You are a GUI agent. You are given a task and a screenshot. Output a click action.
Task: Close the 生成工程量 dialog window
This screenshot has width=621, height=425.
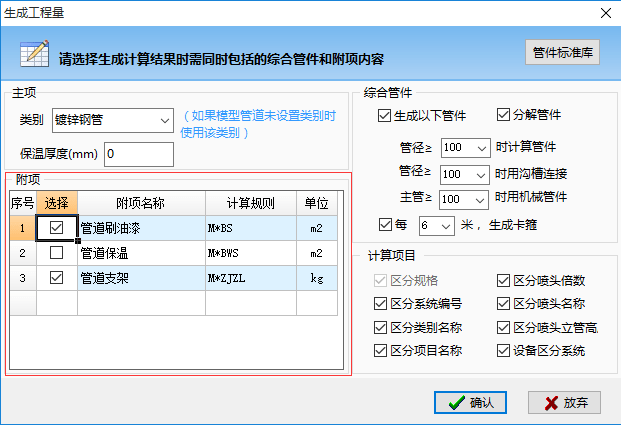(x=605, y=12)
